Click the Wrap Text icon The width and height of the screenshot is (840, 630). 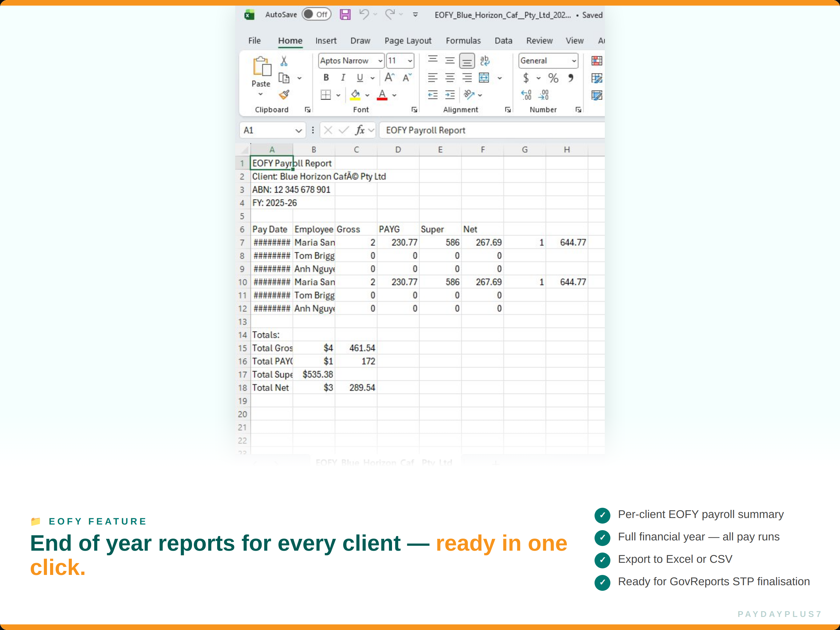[x=485, y=61]
